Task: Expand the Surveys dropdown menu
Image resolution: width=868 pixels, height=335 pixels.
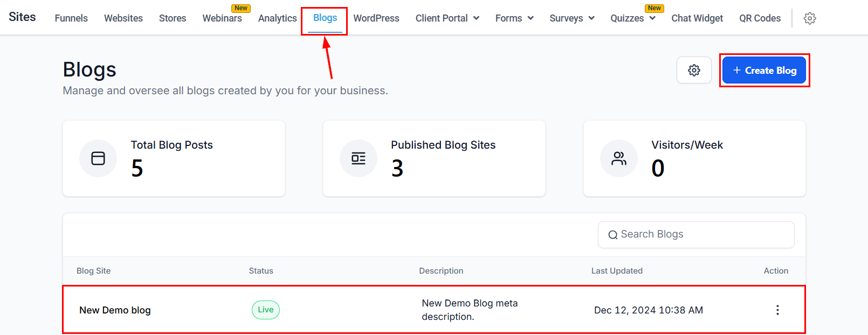Action: click(571, 18)
